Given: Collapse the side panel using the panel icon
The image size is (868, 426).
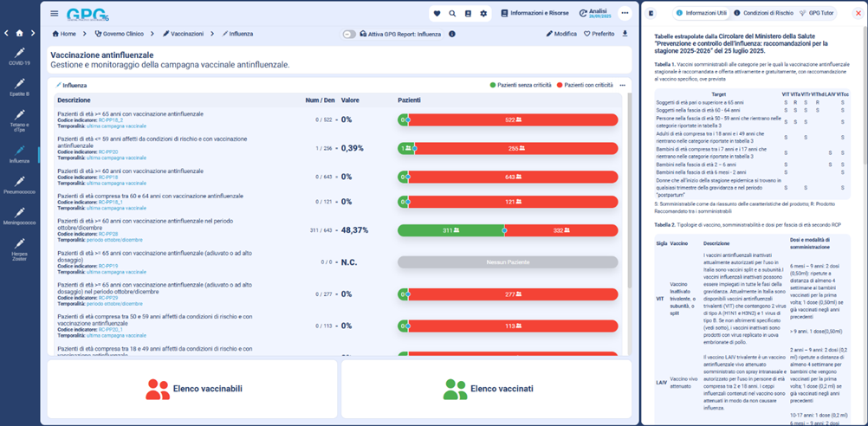Looking at the screenshot, I should point(652,14).
